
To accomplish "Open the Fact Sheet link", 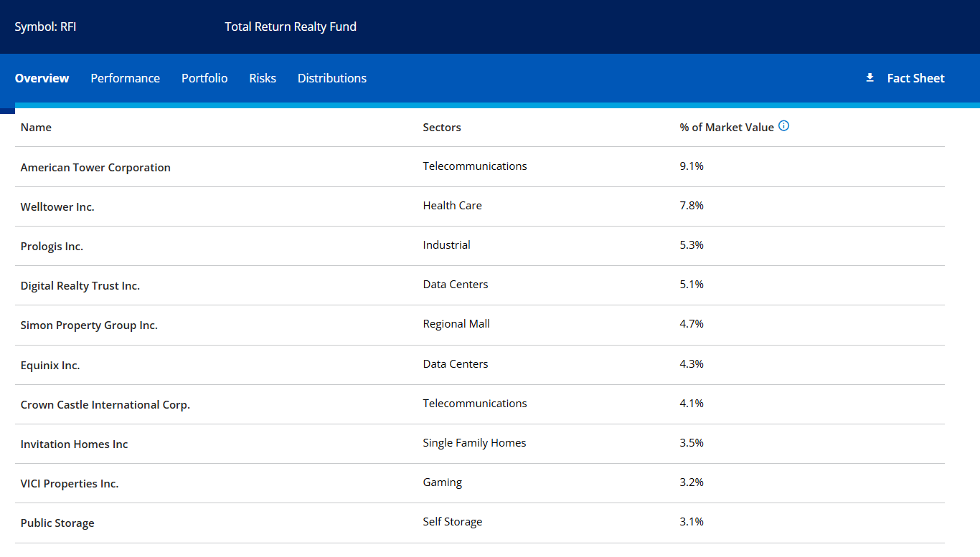I will [915, 78].
